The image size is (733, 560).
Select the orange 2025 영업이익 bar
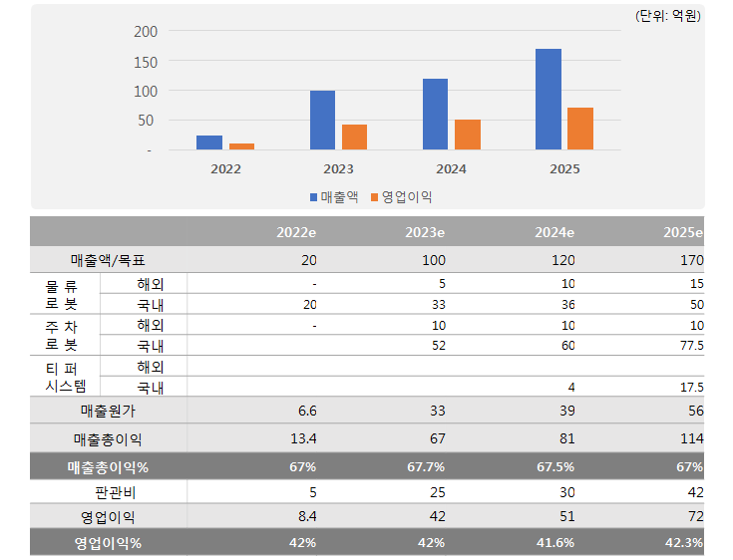point(580,129)
